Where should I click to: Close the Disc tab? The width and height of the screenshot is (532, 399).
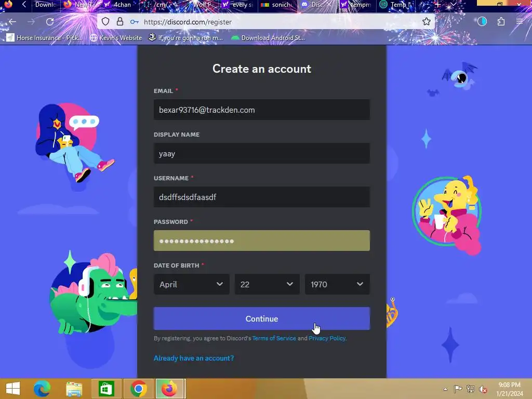click(x=329, y=5)
